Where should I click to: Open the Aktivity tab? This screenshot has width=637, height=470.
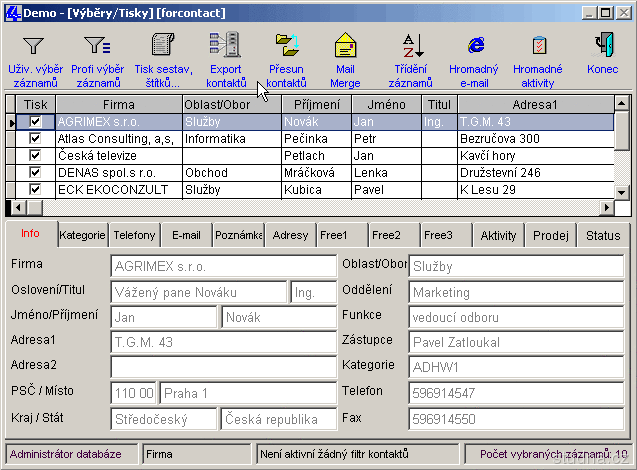point(498,235)
